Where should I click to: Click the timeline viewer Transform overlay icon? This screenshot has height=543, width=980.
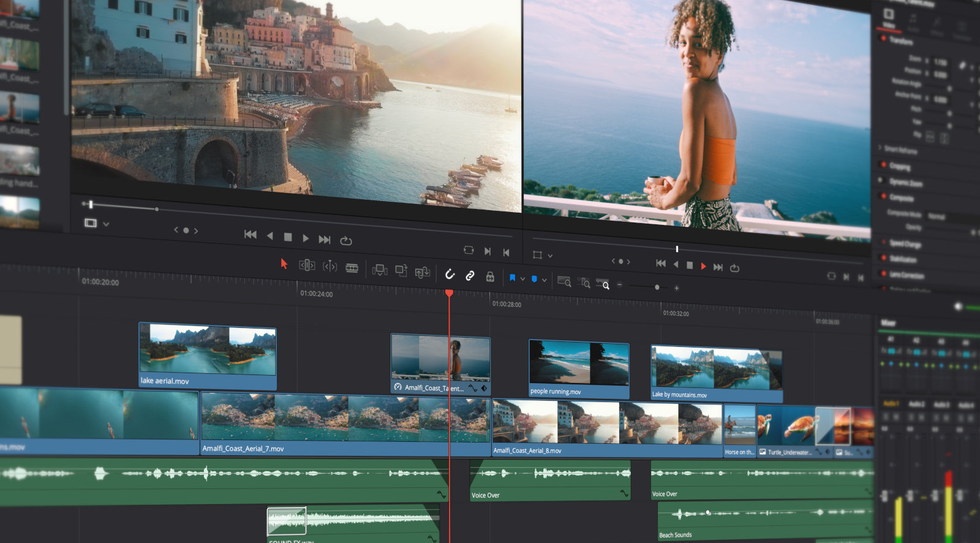point(537,254)
